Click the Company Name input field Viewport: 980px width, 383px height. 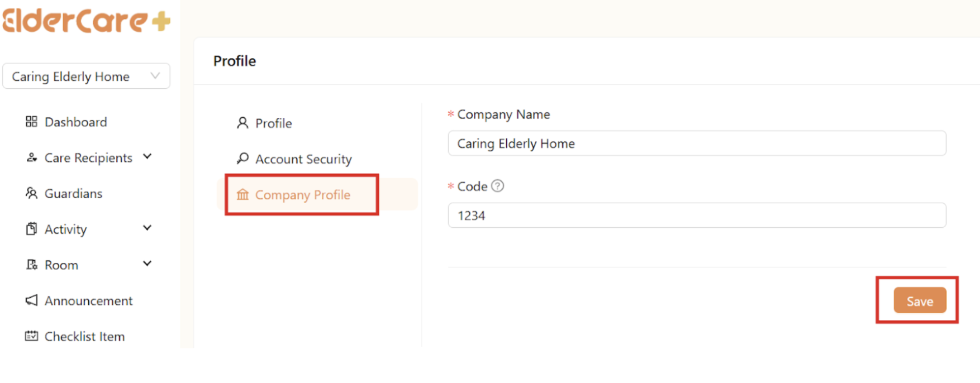[x=696, y=143]
